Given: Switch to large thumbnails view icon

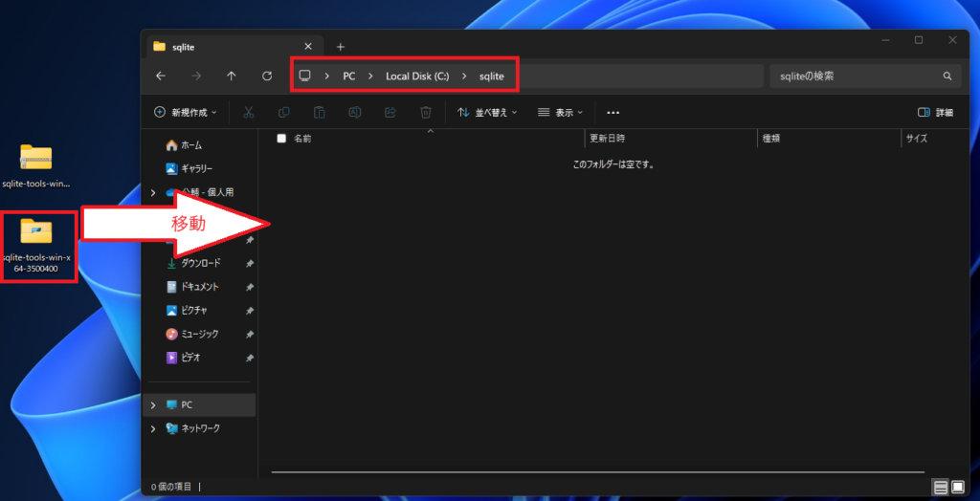Looking at the screenshot, I should point(957,487).
